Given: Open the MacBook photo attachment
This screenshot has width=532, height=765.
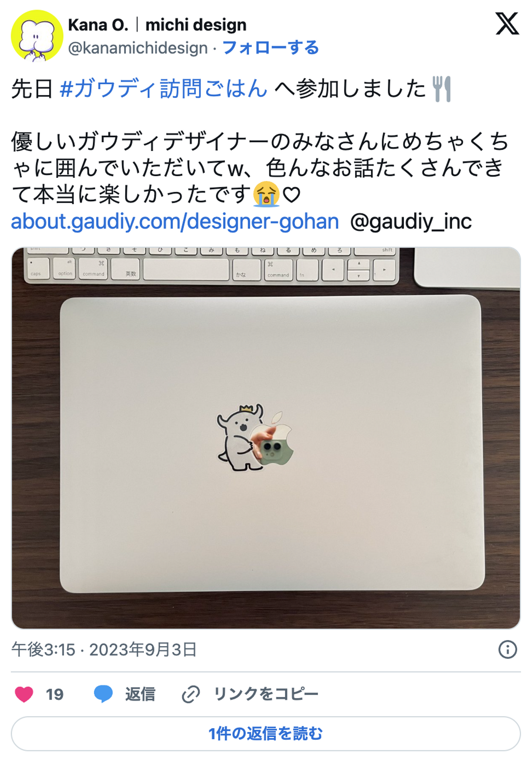Looking at the screenshot, I should [x=266, y=438].
